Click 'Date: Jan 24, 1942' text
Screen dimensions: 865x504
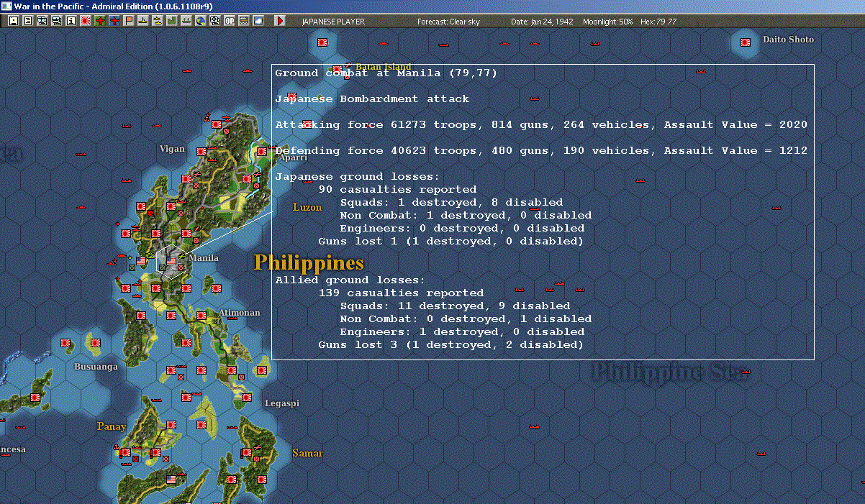point(542,22)
